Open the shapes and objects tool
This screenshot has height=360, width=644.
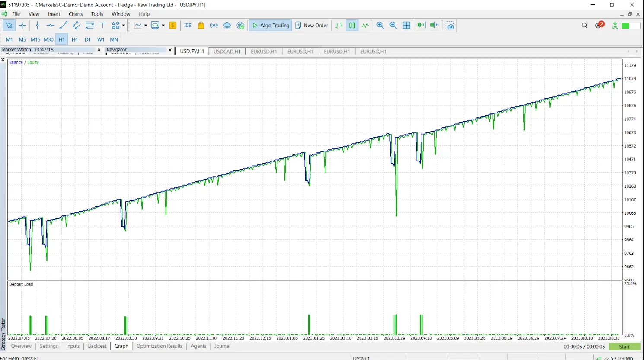115,26
